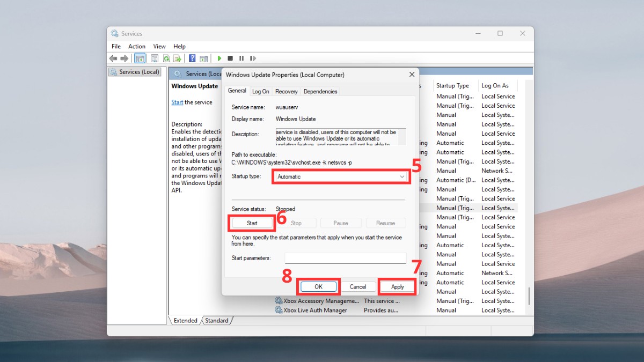Close the Windows Update Properties dialog

click(x=412, y=75)
